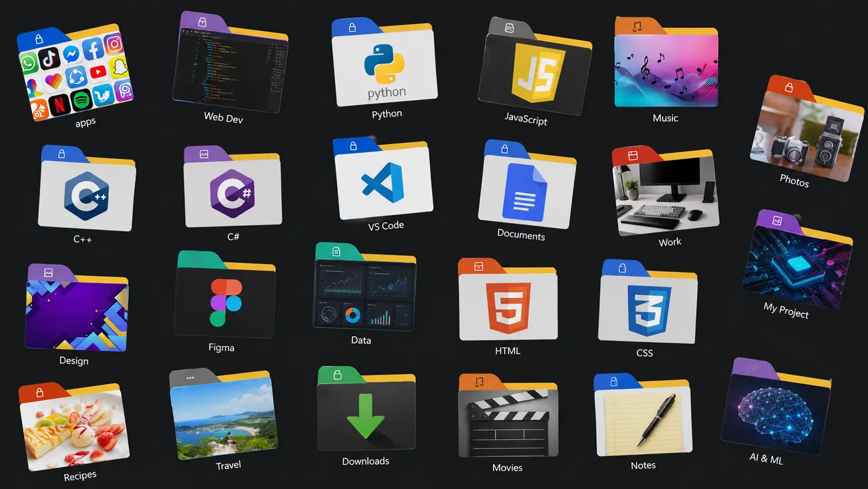Select the VS Code folder icon
Viewport: 868px width, 489px height.
382,178
